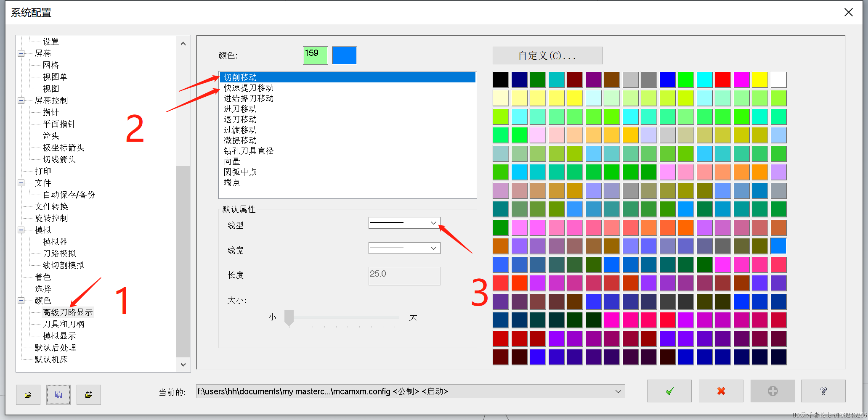The image size is (868, 420).
Task: Apply changes with the plus icon button
Action: (x=773, y=391)
